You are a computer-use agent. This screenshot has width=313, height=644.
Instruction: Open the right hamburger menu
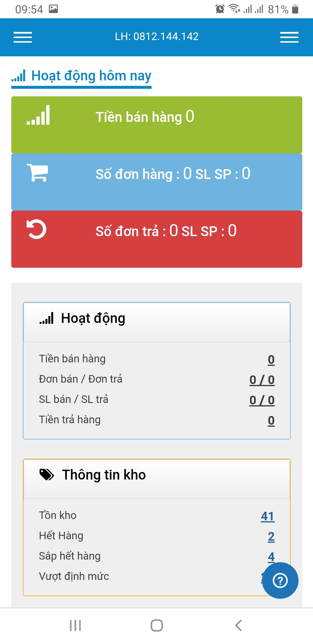289,37
